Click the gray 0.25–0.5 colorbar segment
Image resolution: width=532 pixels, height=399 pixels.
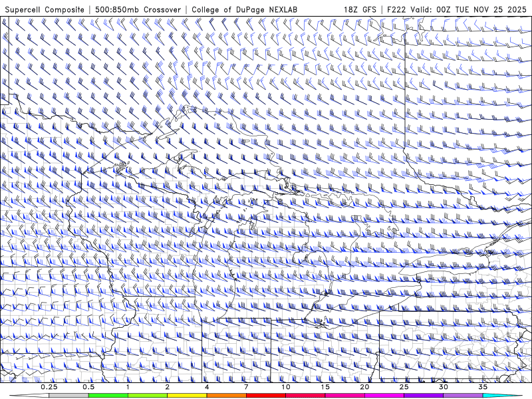point(69,396)
